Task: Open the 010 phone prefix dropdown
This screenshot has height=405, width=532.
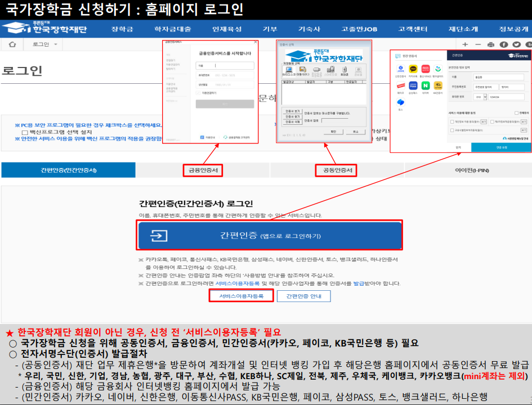Action: pyautogui.click(x=480, y=97)
